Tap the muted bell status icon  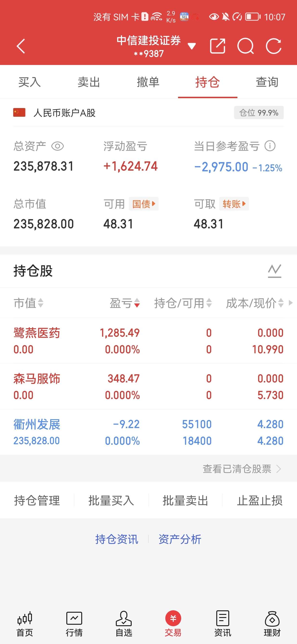pos(226,17)
